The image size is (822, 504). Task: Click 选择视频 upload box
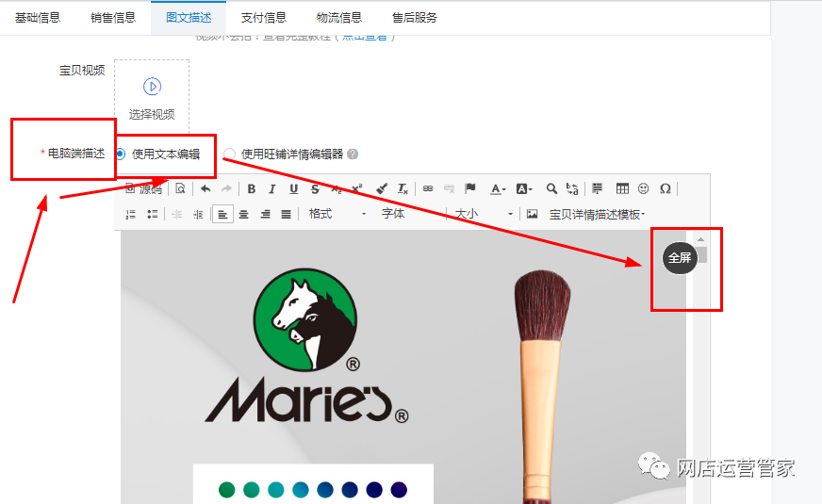tap(152, 96)
